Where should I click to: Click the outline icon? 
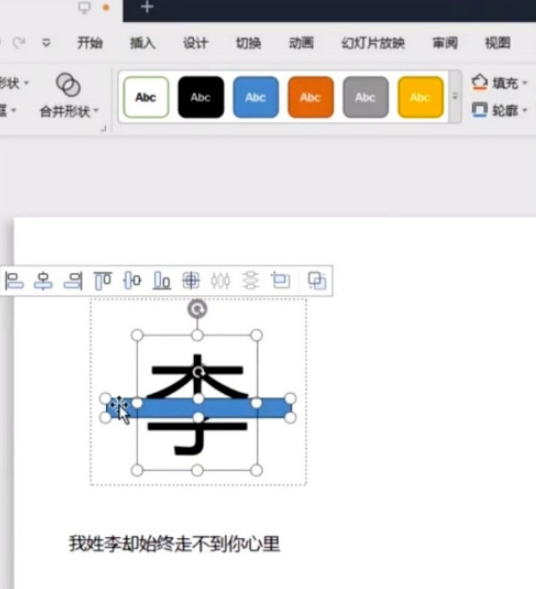point(480,110)
